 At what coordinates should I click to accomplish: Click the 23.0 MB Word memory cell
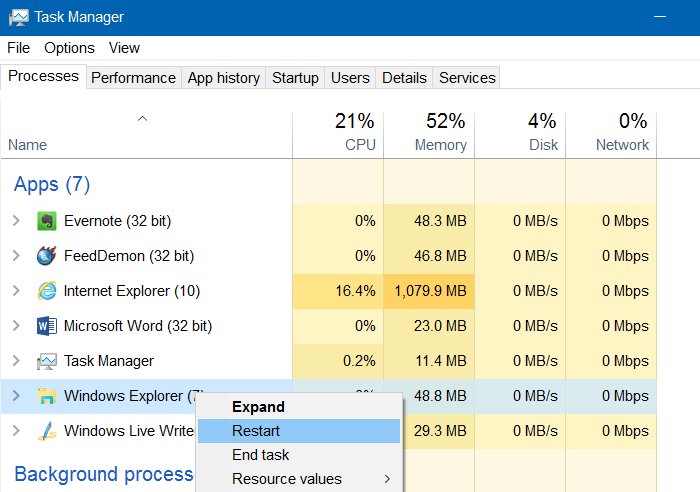429,326
